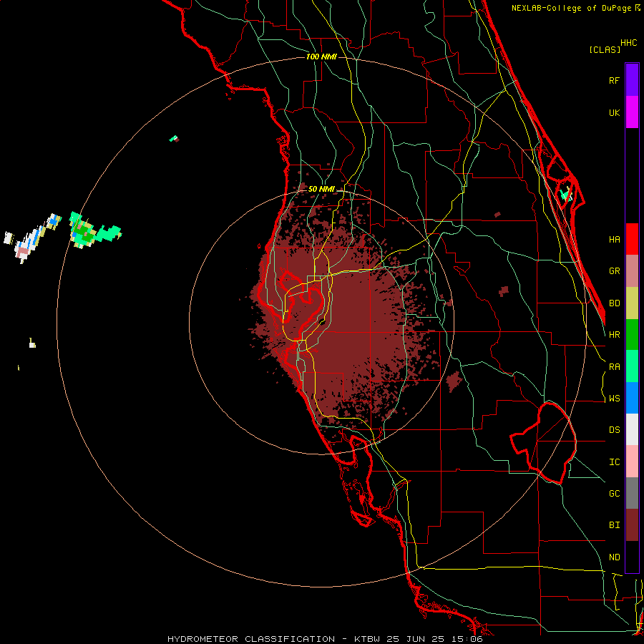Click the white and blue echo cluster at the far west edge
The height and width of the screenshot is (644, 644).
tap(32, 238)
